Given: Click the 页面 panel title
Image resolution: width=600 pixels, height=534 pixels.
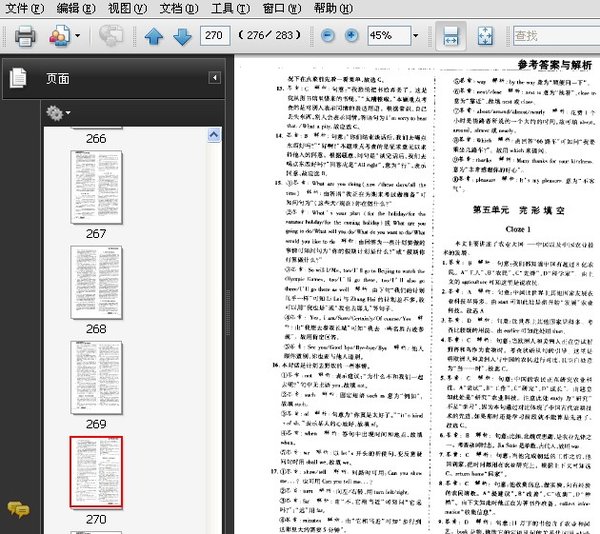Looking at the screenshot, I should coord(58,79).
